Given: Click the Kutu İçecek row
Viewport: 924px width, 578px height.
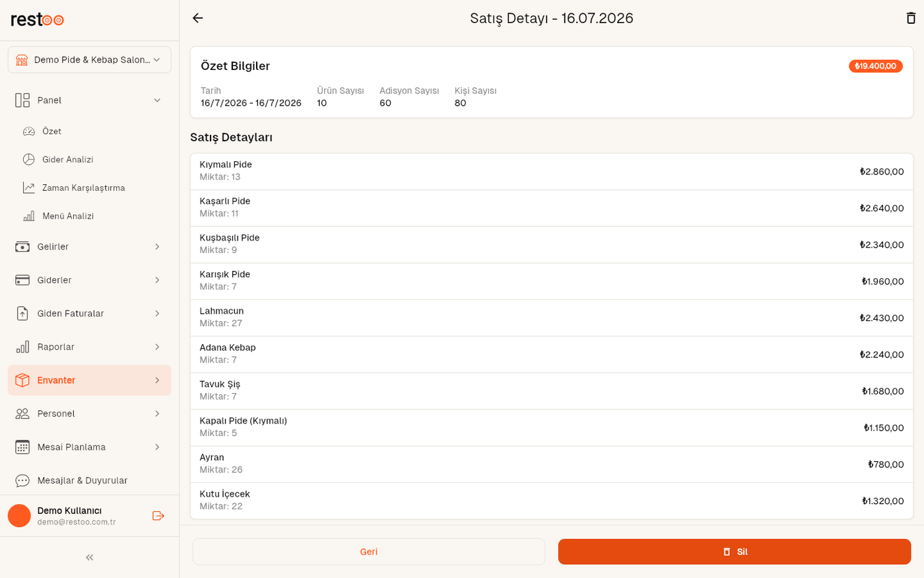Looking at the screenshot, I should pyautogui.click(x=552, y=501).
